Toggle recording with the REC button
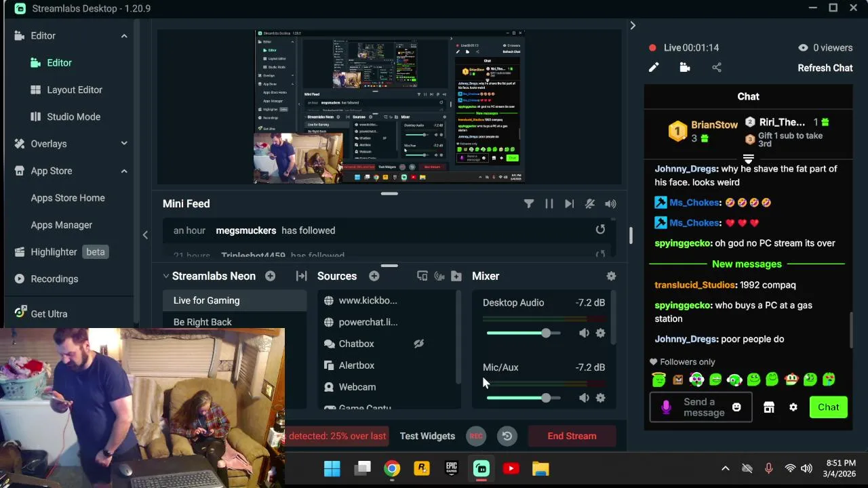The height and width of the screenshot is (488, 868). [x=476, y=436]
